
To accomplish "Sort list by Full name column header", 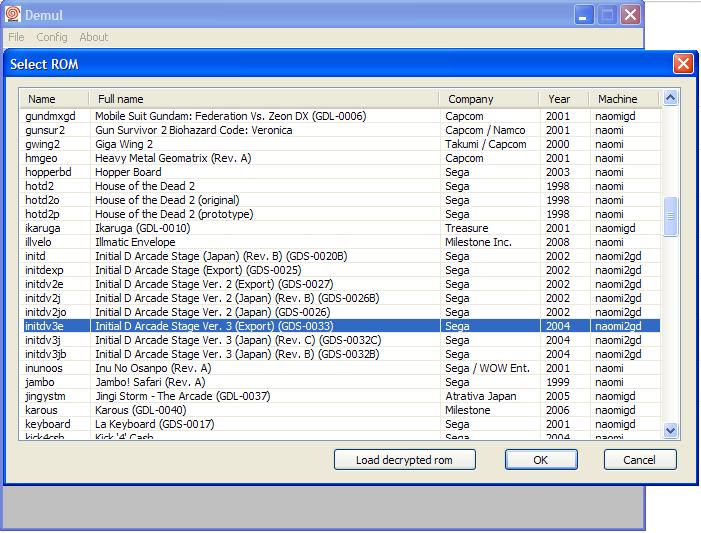I will pyautogui.click(x=264, y=99).
